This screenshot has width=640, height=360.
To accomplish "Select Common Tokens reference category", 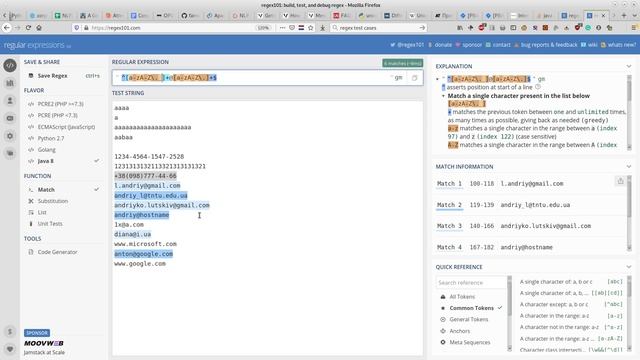I will 472,308.
